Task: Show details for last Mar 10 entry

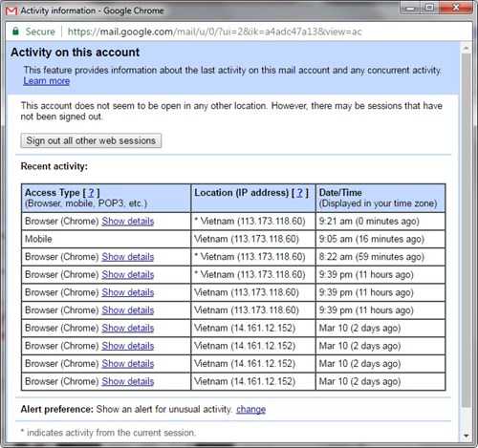Action: 128,381
